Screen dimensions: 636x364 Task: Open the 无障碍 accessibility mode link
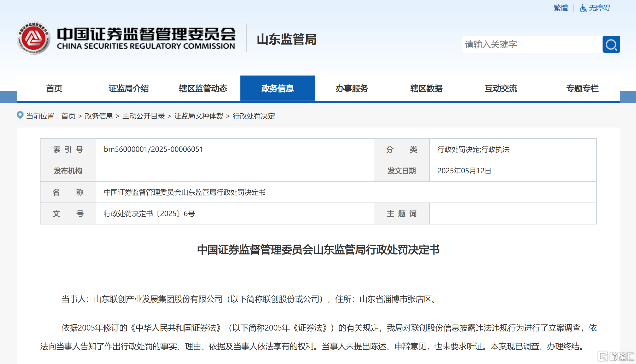[599, 8]
